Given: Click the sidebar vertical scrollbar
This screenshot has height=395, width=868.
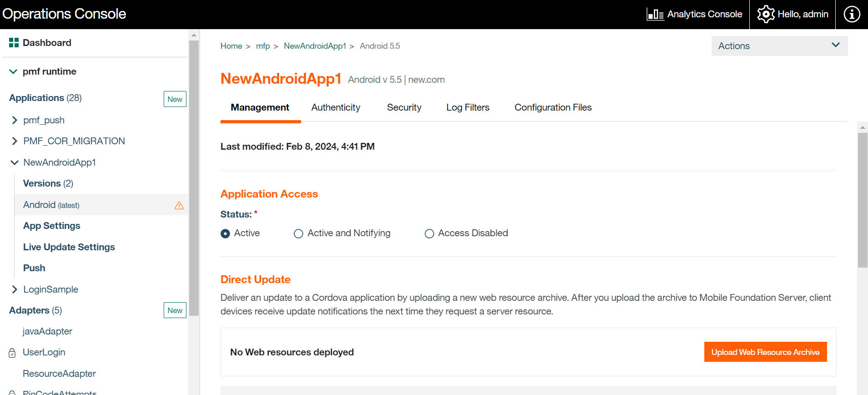Looking at the screenshot, I should tap(194, 177).
